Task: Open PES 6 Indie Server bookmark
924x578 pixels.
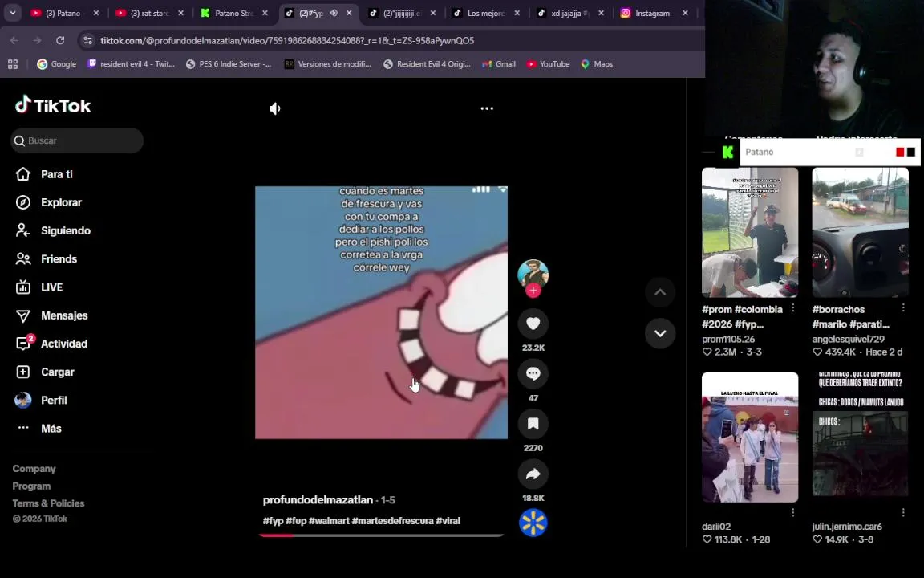Action: point(229,64)
